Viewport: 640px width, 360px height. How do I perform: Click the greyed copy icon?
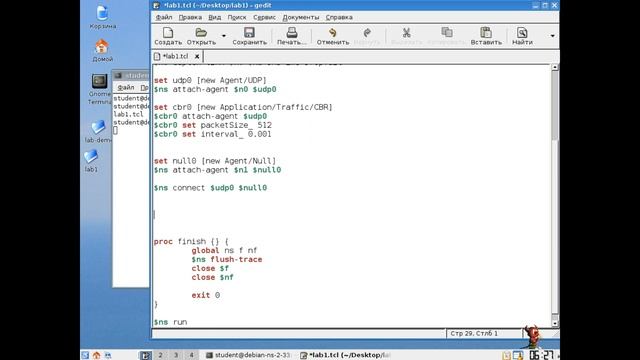[x=447, y=32]
